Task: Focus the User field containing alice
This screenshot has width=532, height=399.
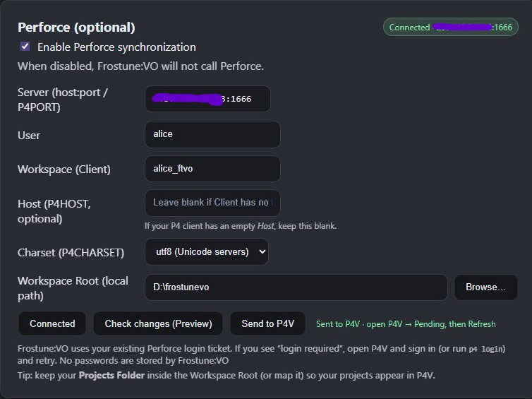Action: [212, 134]
